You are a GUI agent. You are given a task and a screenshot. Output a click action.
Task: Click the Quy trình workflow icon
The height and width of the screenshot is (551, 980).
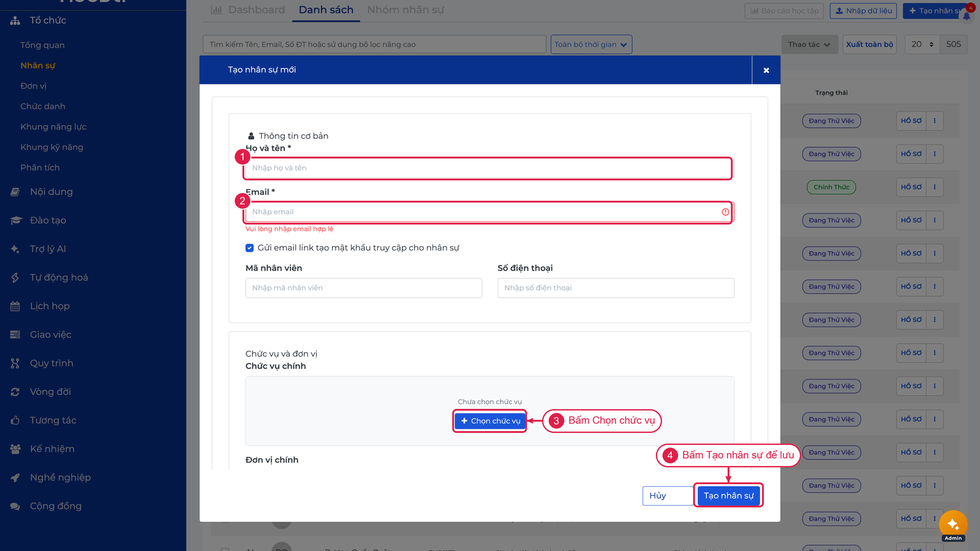pyautogui.click(x=15, y=363)
